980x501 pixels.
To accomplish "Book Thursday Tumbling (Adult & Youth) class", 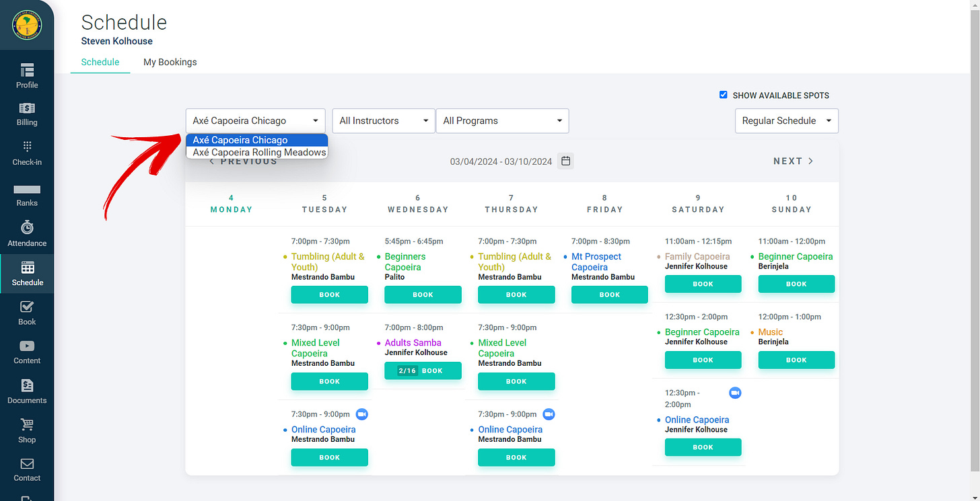I will [x=516, y=295].
